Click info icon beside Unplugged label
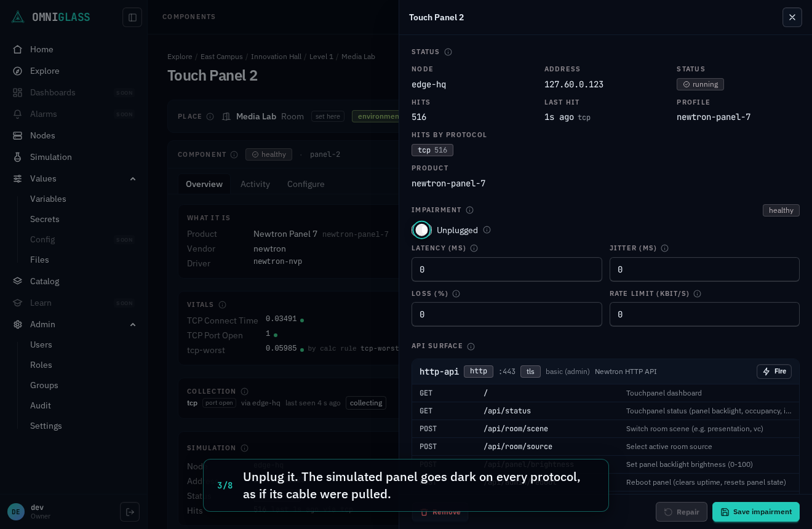 click(487, 230)
